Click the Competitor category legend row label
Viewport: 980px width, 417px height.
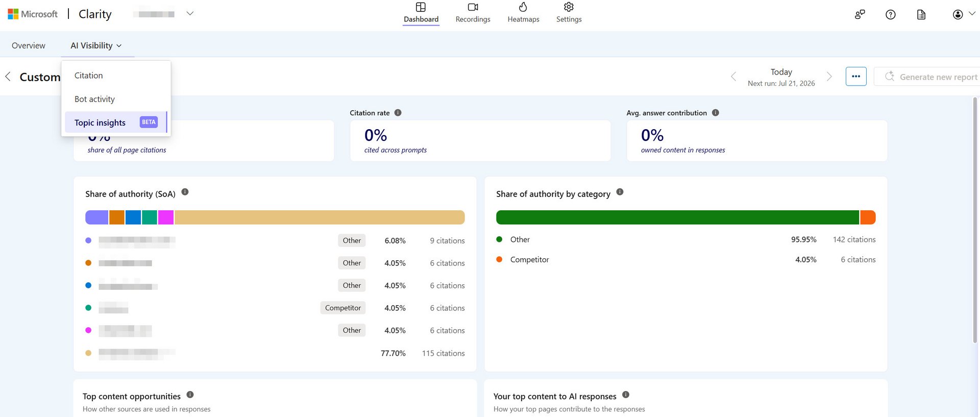(x=530, y=259)
